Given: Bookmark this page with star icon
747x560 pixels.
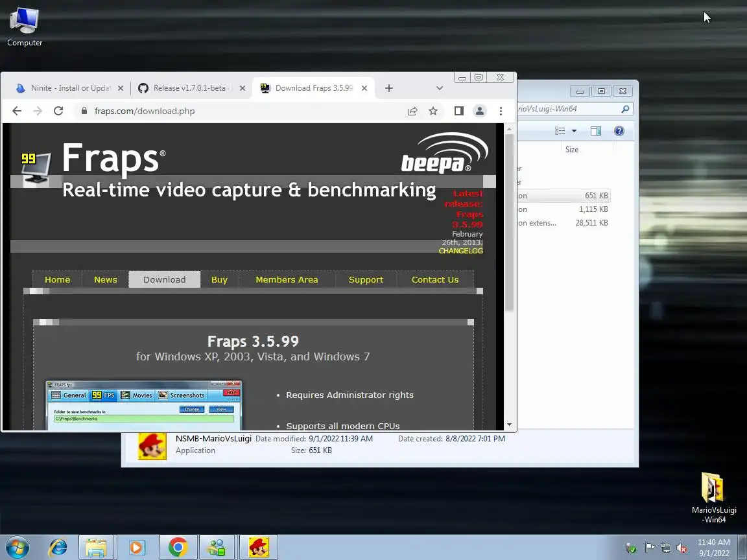Looking at the screenshot, I should (x=433, y=111).
